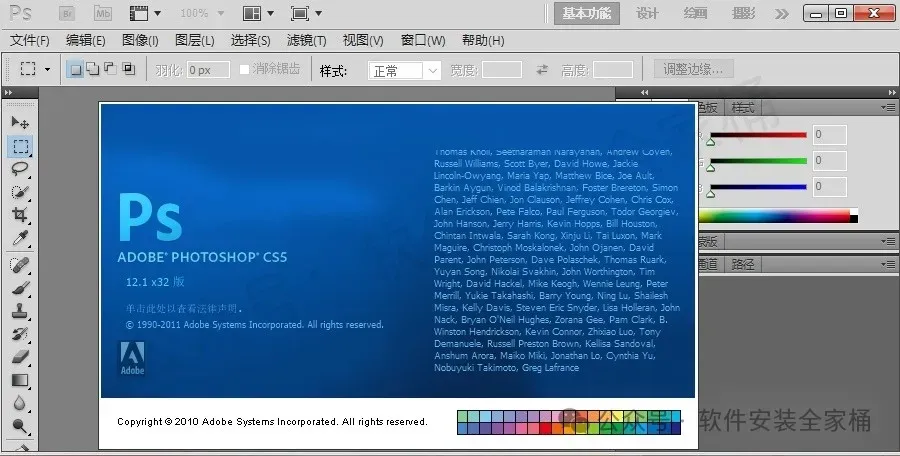The image size is (900, 456).
Task: Click the R value input field
Action: tap(829, 134)
